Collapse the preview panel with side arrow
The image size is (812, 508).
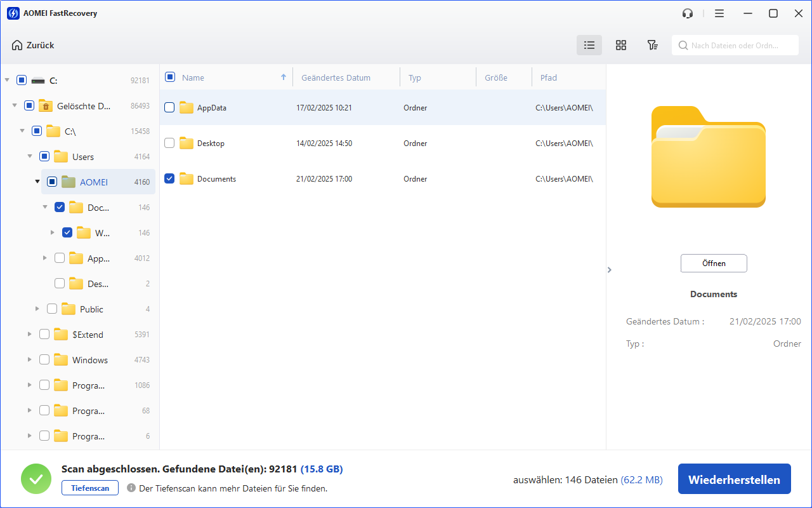[x=610, y=270]
